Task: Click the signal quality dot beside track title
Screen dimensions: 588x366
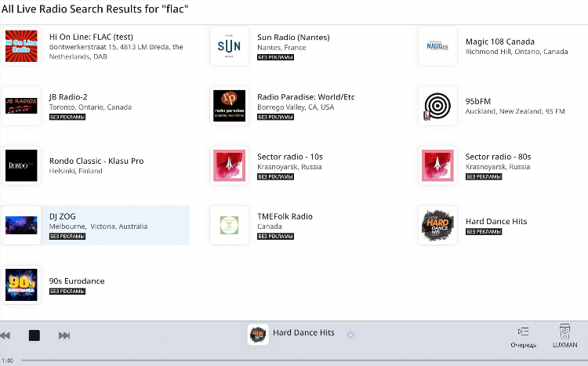Action: click(350, 335)
